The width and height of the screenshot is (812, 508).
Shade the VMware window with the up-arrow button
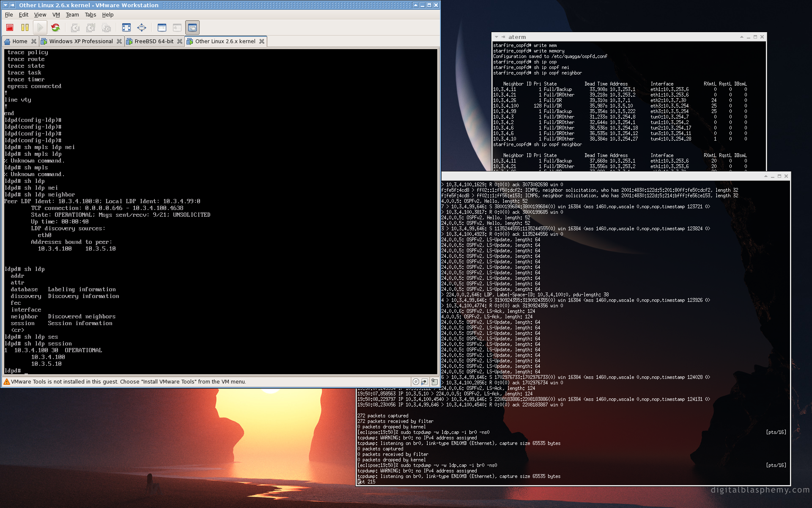click(416, 5)
